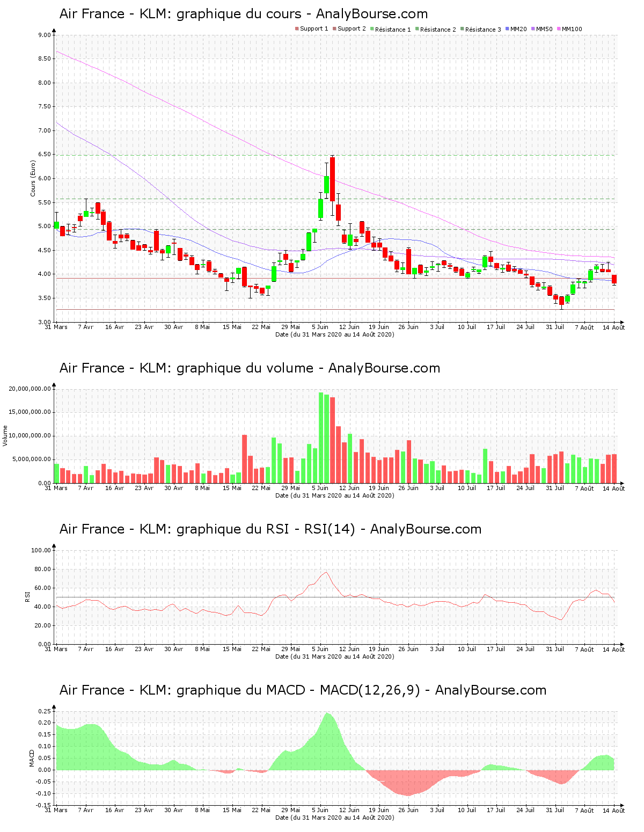Click the tallest green volume bar
This screenshot has width=644, height=832.
[321, 437]
